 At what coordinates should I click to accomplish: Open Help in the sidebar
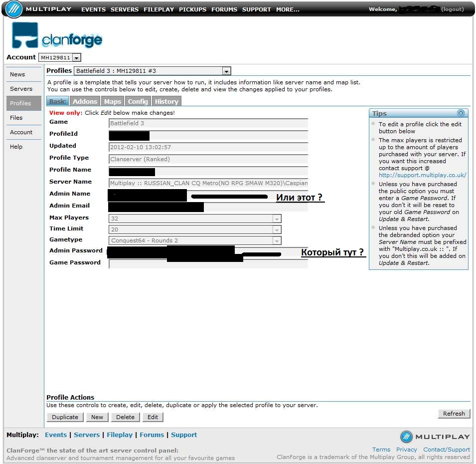pos(24,147)
